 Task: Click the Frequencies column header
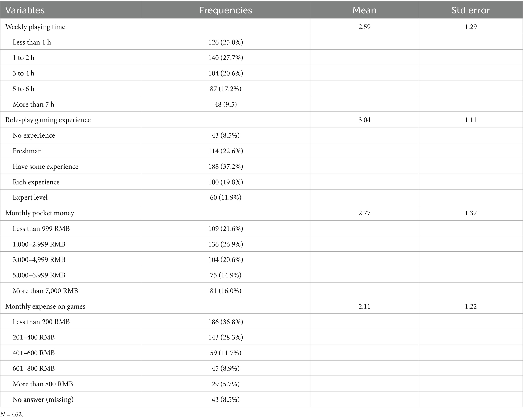click(x=225, y=10)
